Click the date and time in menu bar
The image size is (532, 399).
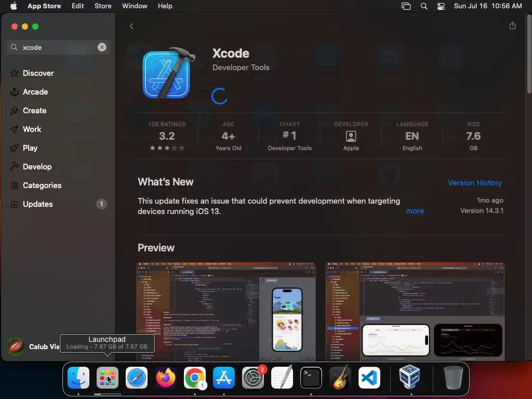coord(488,6)
